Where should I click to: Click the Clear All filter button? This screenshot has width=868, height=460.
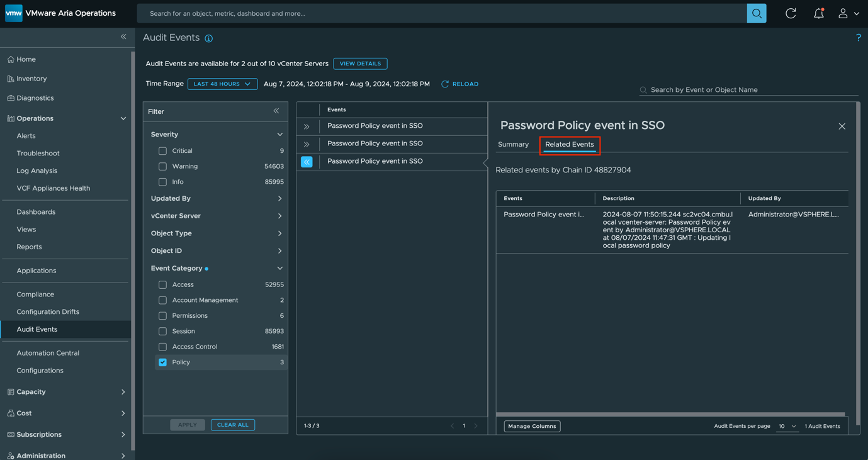pos(233,425)
